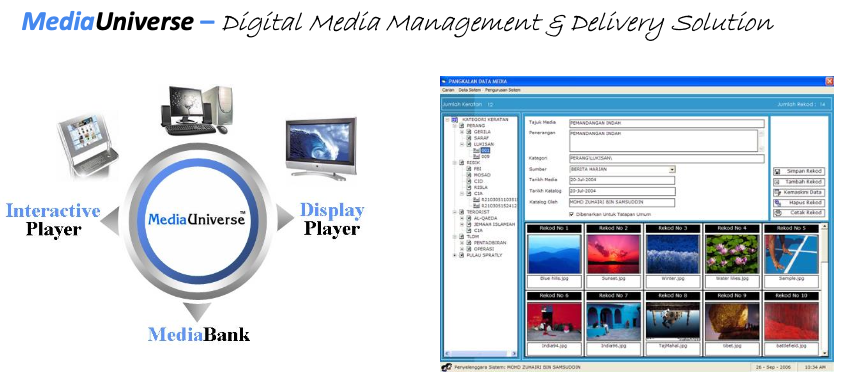The height and width of the screenshot is (378, 841).
Task: Select the CID category item
Action: click(x=478, y=181)
